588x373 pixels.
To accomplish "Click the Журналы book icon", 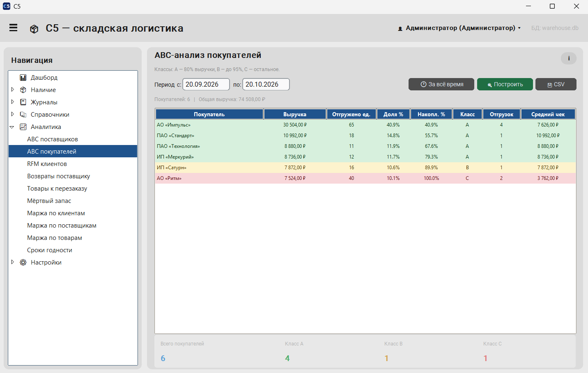I will point(23,102).
